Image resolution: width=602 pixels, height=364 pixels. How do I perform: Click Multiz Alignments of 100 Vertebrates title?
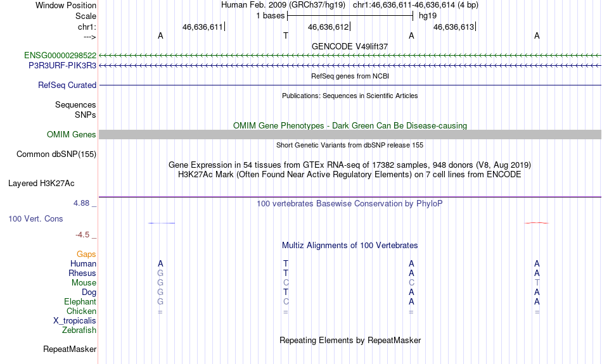[x=350, y=245]
